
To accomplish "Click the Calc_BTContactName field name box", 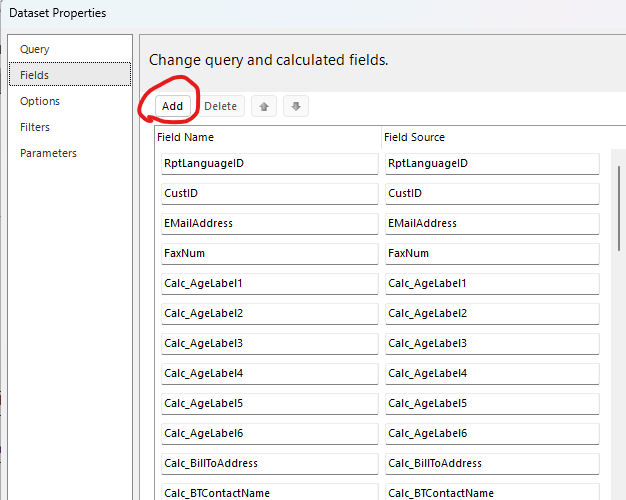I will click(x=267, y=492).
